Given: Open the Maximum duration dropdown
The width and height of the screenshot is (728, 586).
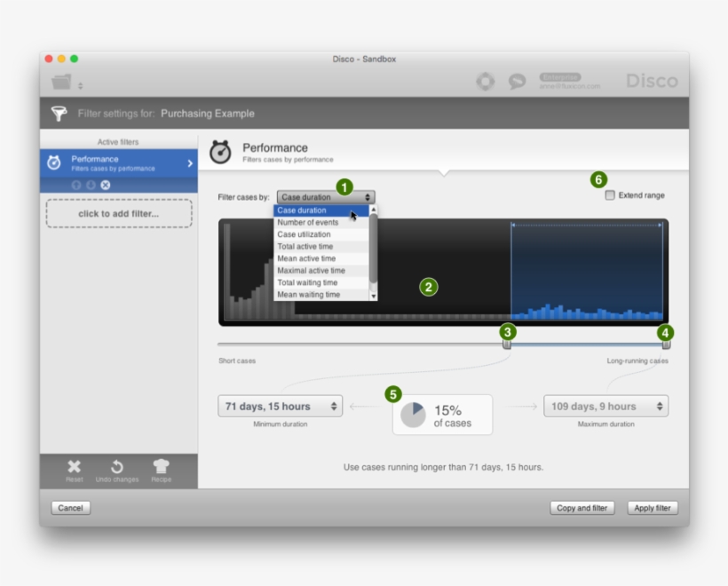Looking at the screenshot, I should [x=605, y=407].
